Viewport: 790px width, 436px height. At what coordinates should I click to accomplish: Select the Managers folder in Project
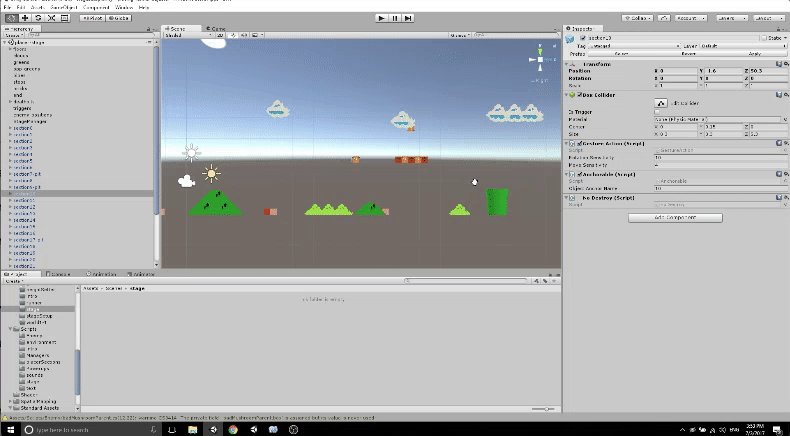coord(37,355)
